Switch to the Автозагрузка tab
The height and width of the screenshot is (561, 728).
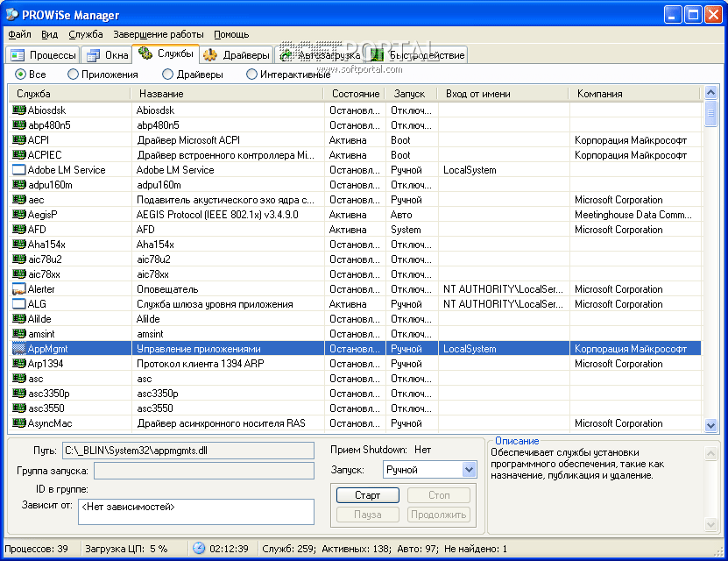click(320, 55)
